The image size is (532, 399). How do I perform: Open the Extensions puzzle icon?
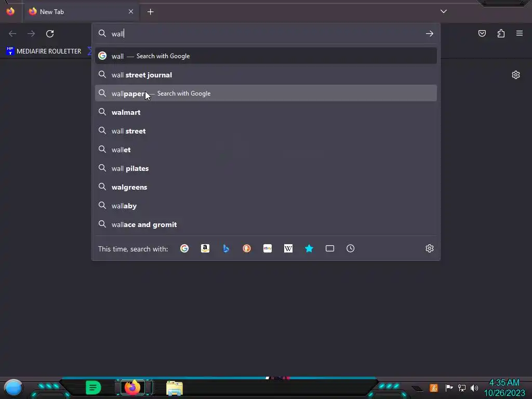point(501,33)
